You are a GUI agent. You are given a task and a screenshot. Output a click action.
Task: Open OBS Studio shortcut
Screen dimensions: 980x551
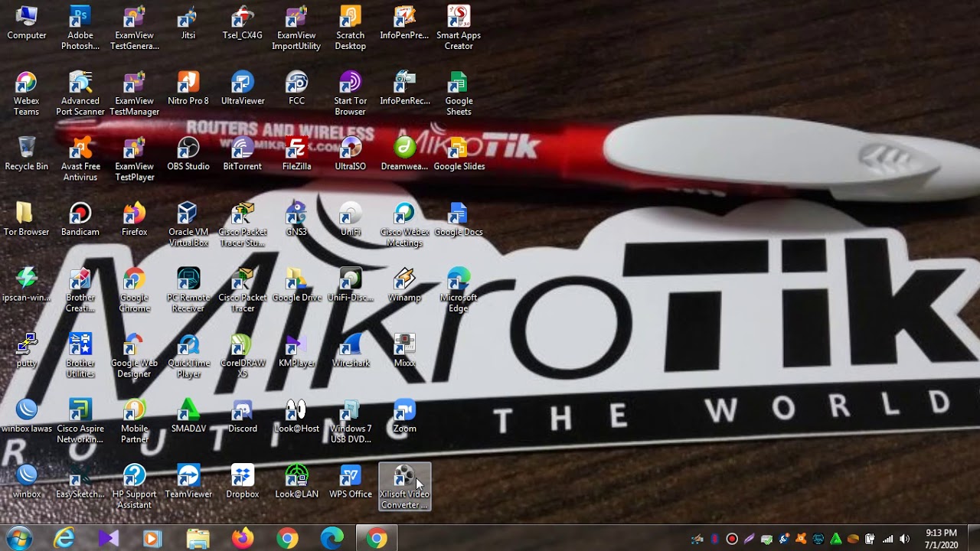point(188,154)
